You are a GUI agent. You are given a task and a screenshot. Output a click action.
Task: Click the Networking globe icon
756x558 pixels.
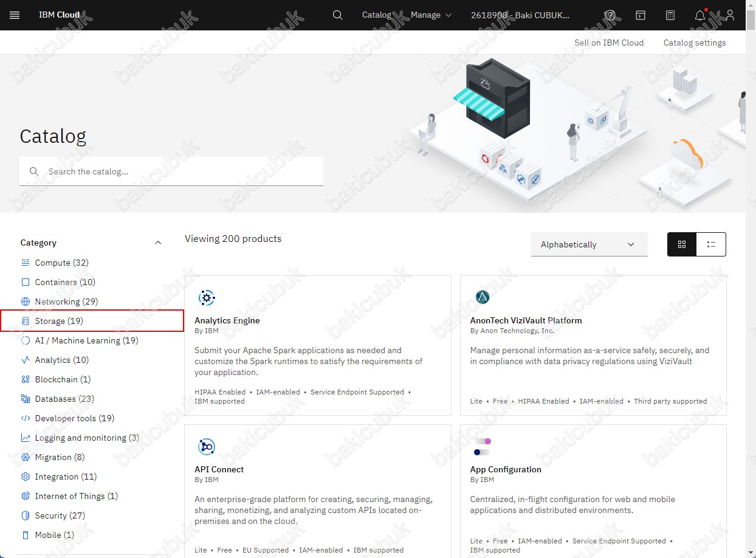(26, 301)
